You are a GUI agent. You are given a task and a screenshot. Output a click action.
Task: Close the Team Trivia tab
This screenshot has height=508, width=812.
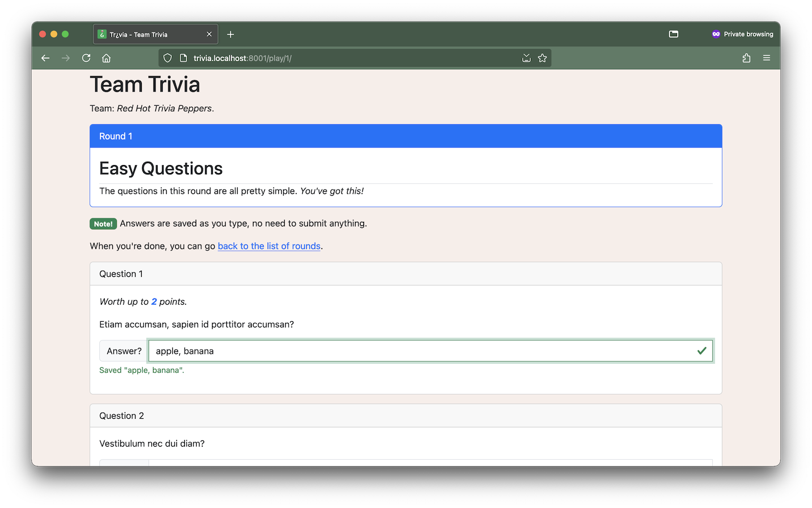coord(209,34)
